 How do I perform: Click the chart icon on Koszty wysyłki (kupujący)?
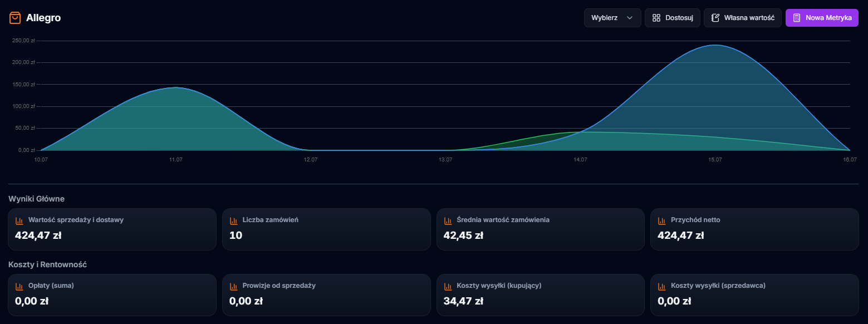click(448, 285)
